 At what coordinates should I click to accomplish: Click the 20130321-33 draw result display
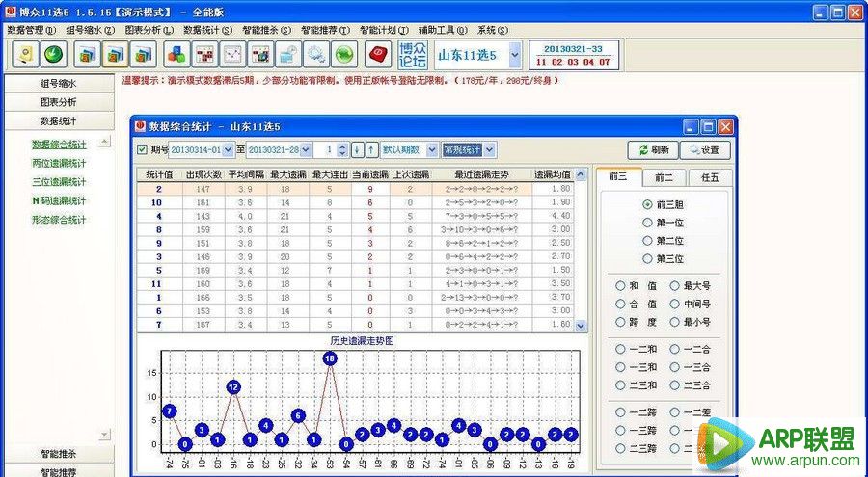[574, 55]
